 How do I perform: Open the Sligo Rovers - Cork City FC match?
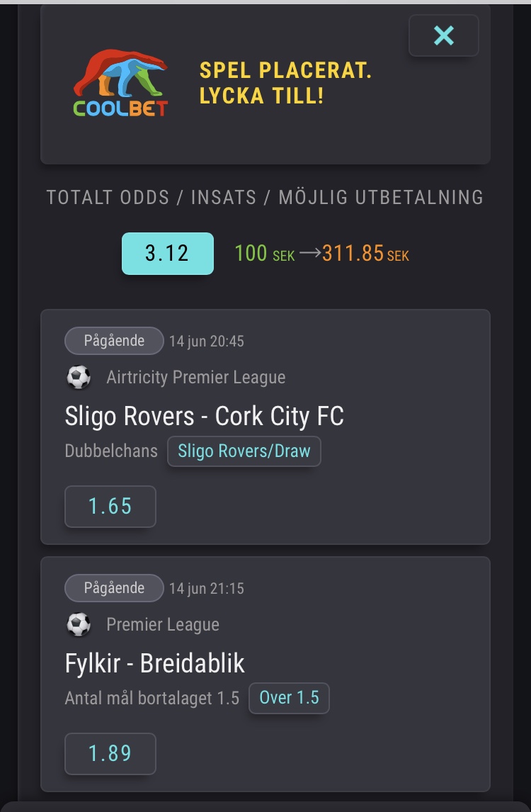tap(205, 417)
